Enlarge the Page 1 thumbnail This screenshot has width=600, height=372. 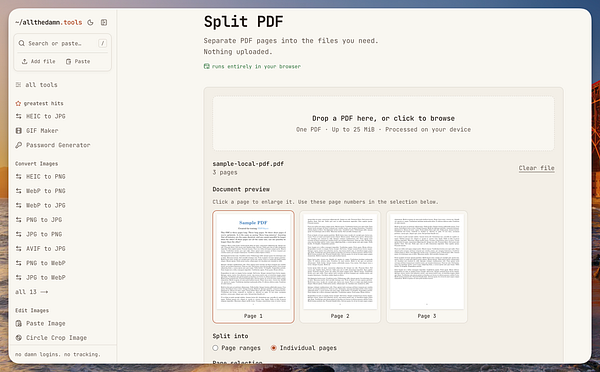[x=253, y=267]
